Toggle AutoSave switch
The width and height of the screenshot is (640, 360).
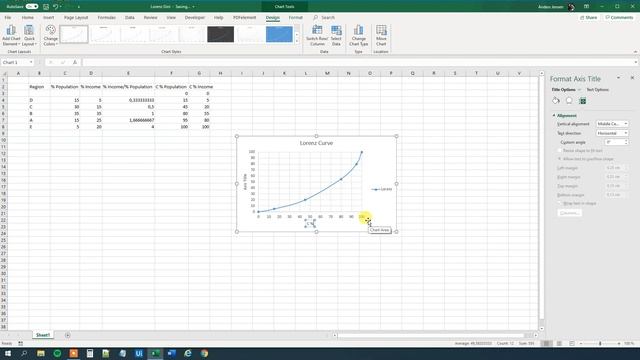(32, 7)
